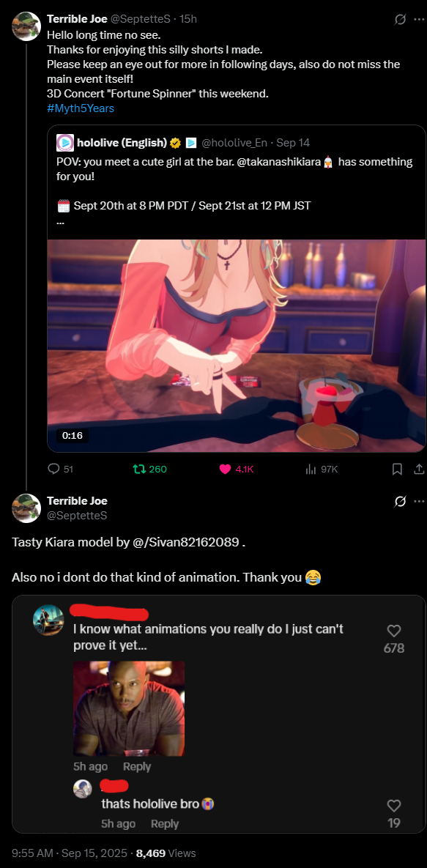Open the Grok icon on the first post

click(399, 19)
